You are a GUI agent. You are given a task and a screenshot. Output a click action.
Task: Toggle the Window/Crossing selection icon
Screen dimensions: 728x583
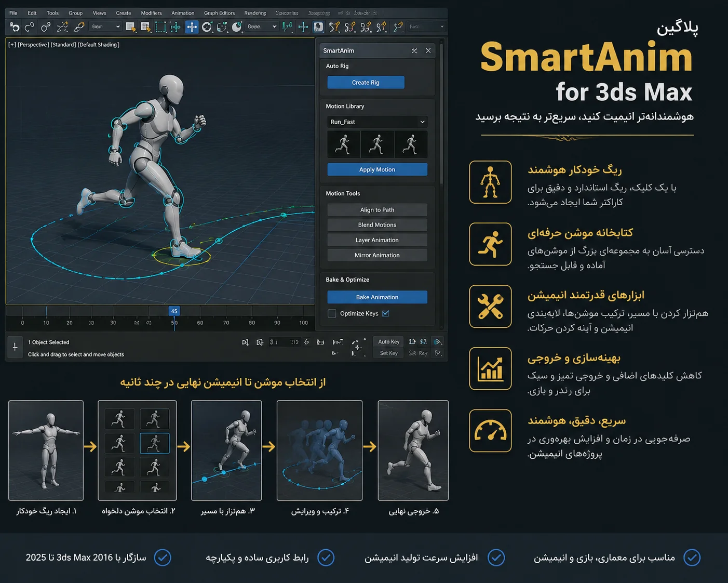(176, 27)
